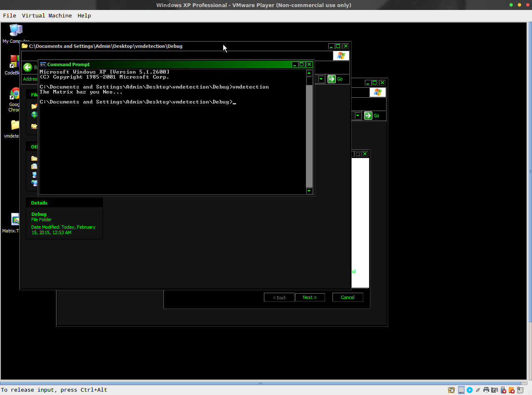Close the Command Prompt window
The width and height of the screenshot is (532, 395).
[x=309, y=64]
